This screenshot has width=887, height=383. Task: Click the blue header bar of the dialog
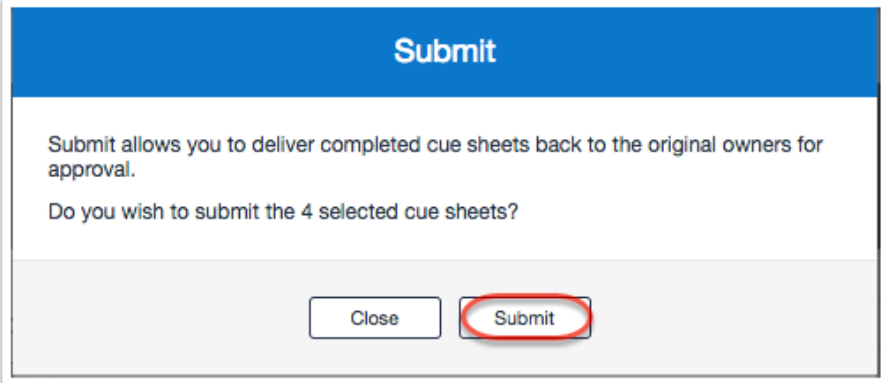(444, 51)
